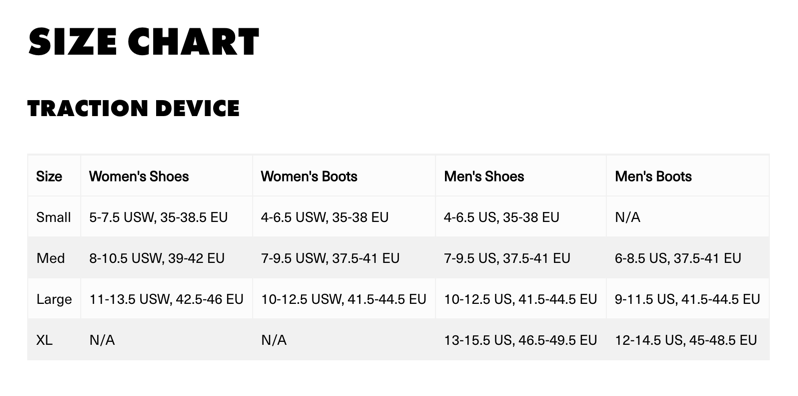Click the 13-15.5 US, 46.5-49.5 EU cell

[x=521, y=340]
